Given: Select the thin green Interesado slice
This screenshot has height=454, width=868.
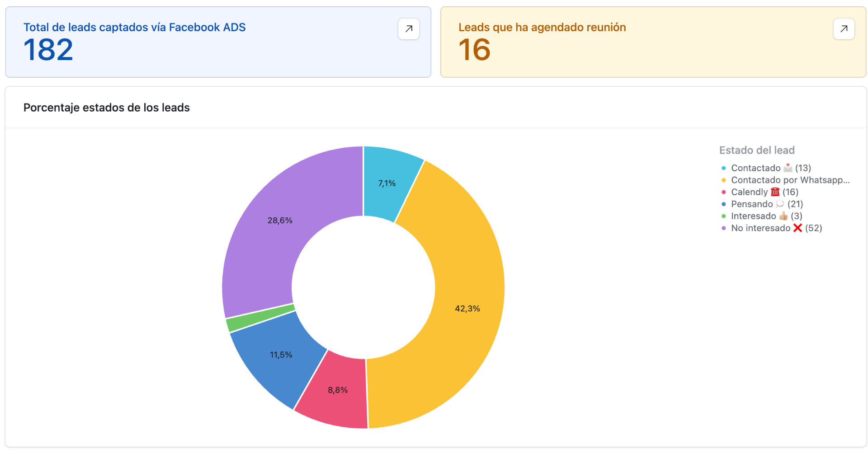Looking at the screenshot, I should 260,318.
